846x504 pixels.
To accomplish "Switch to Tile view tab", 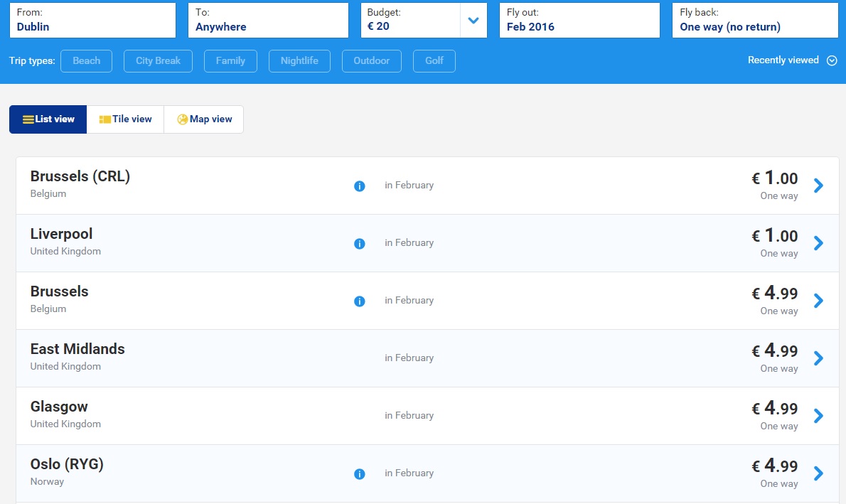I will pos(125,119).
